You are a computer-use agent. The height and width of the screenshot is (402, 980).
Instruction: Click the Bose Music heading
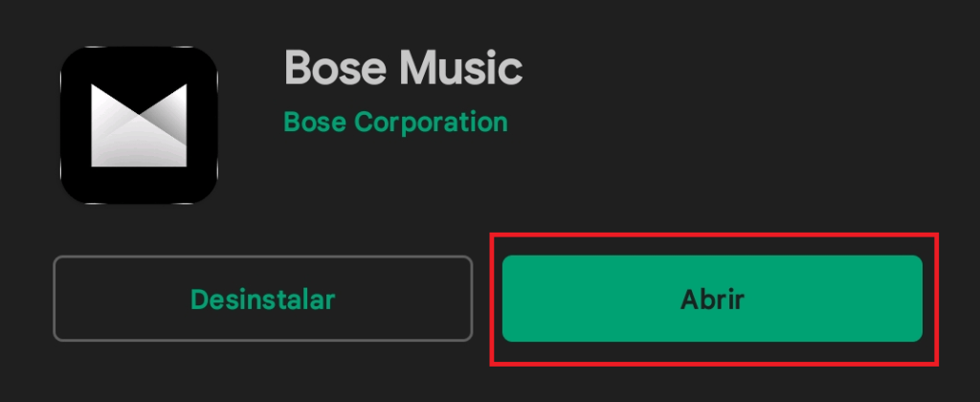pos(403,68)
